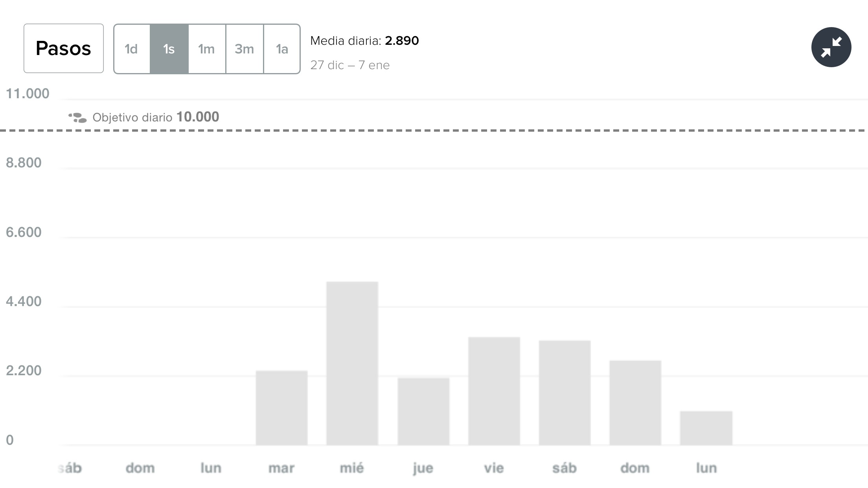This screenshot has height=488, width=868.
Task: Select the second sáb steps bar
Action: pos(565,393)
